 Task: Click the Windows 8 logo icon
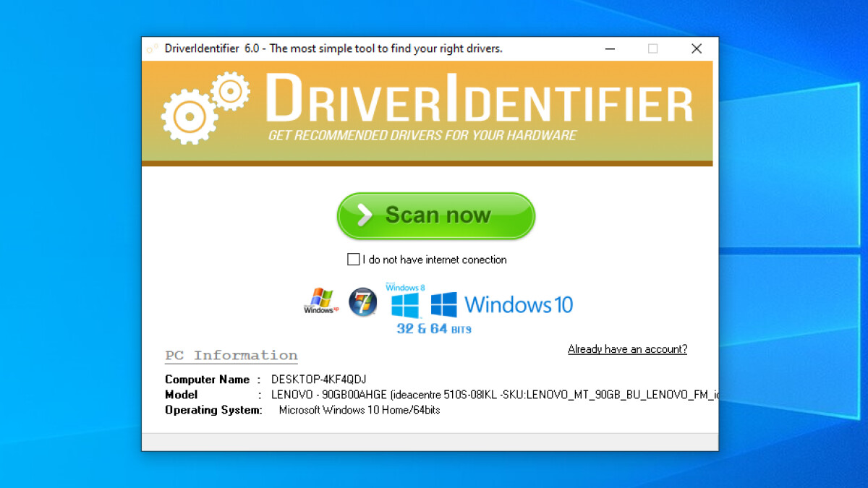(x=406, y=301)
